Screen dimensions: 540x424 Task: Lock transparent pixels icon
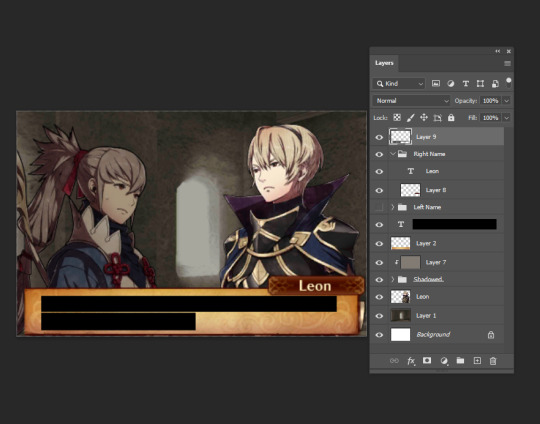[x=397, y=118]
